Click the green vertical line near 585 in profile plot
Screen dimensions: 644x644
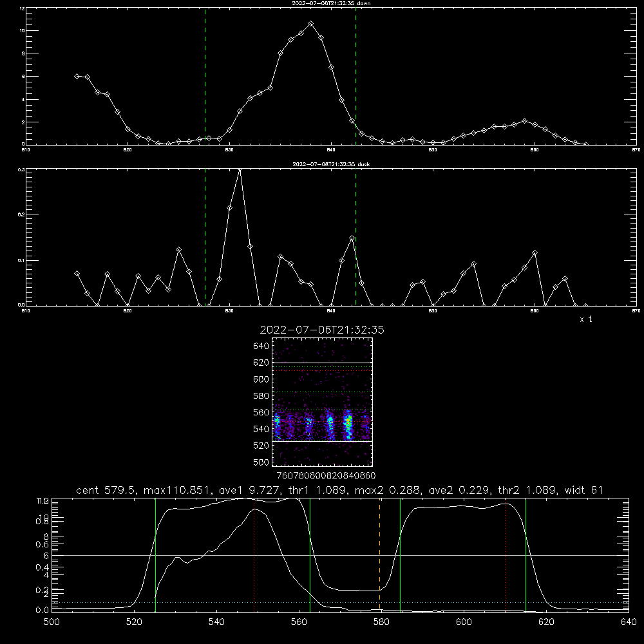coord(401,555)
